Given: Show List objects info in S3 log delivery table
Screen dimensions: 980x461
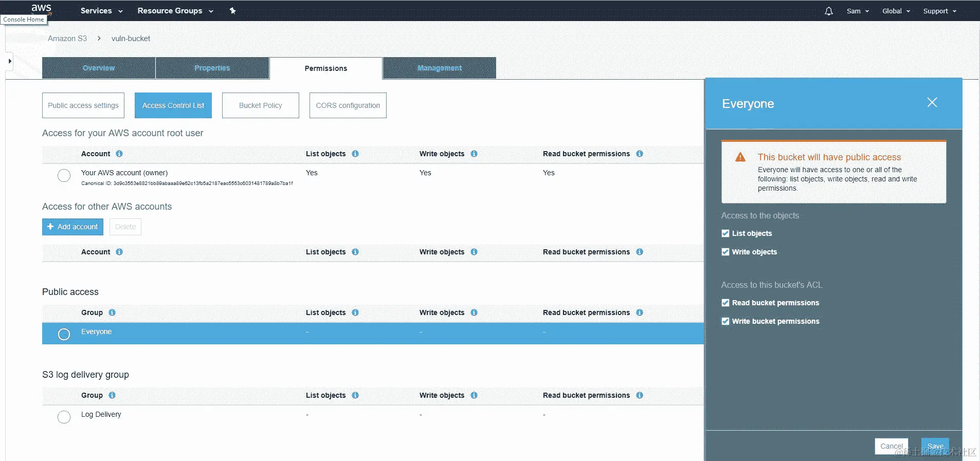Looking at the screenshot, I should (x=355, y=395).
